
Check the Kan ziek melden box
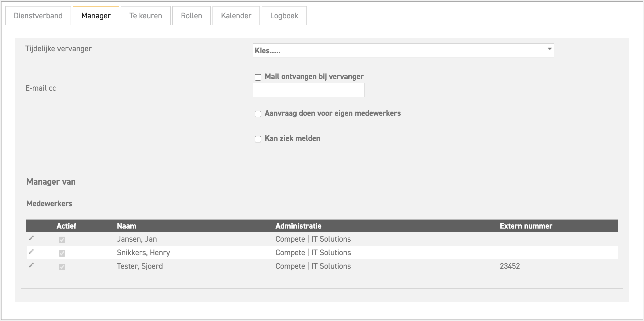258,139
